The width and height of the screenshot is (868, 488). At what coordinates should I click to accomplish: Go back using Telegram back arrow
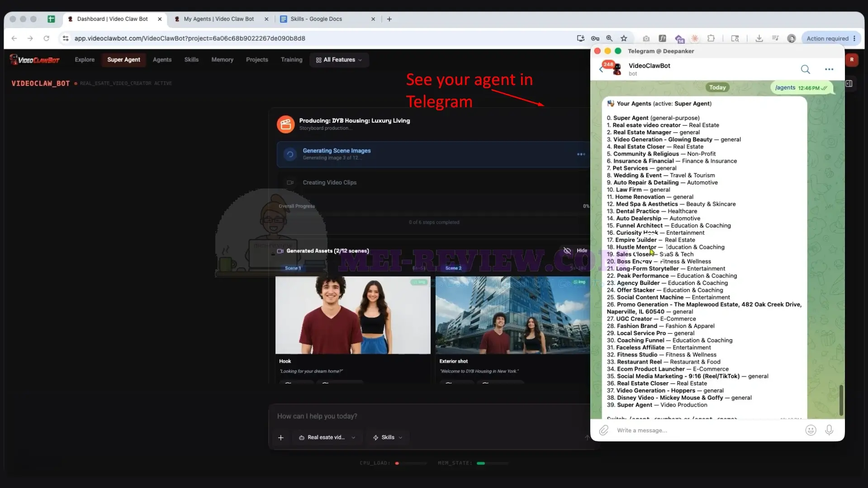[x=601, y=69]
